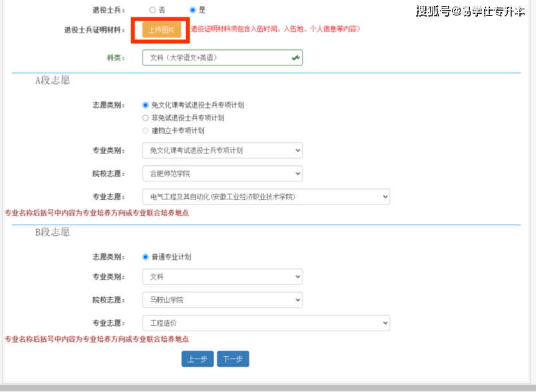Image resolution: width=536 pixels, height=392 pixels.
Task: Select 否 for 退役士兵
Action: 153,10
